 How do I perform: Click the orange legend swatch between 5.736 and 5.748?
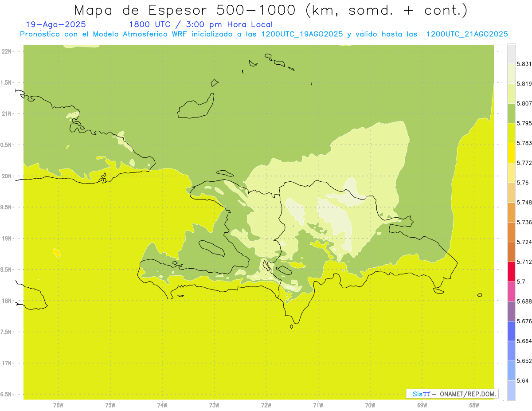click(x=511, y=212)
